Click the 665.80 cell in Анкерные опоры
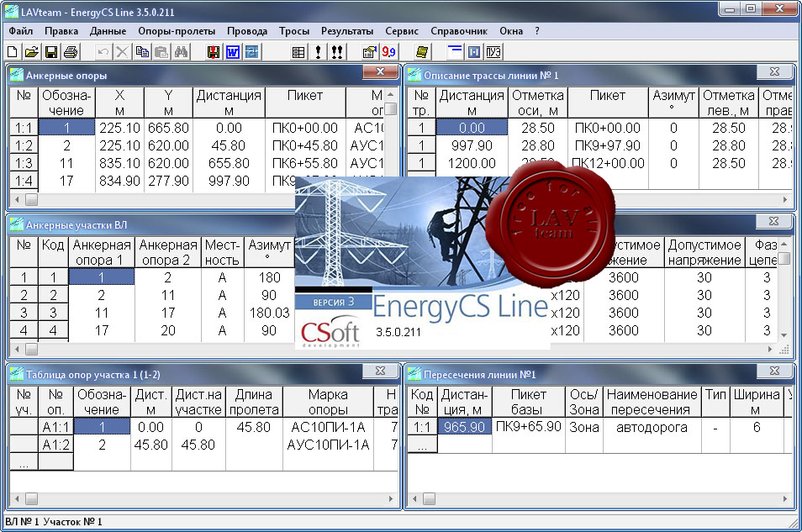This screenshot has width=802, height=532. tap(168, 128)
